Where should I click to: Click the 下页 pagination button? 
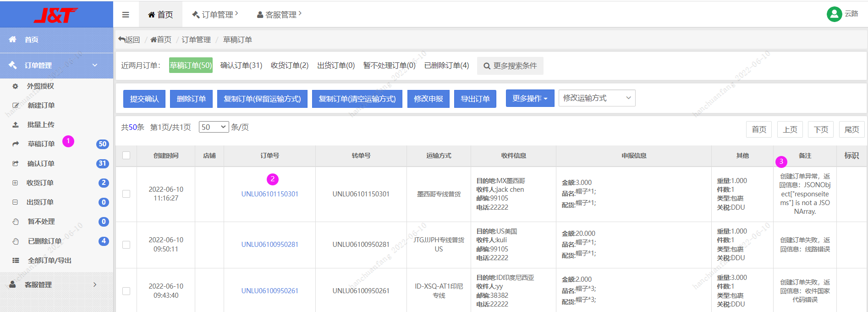821,129
